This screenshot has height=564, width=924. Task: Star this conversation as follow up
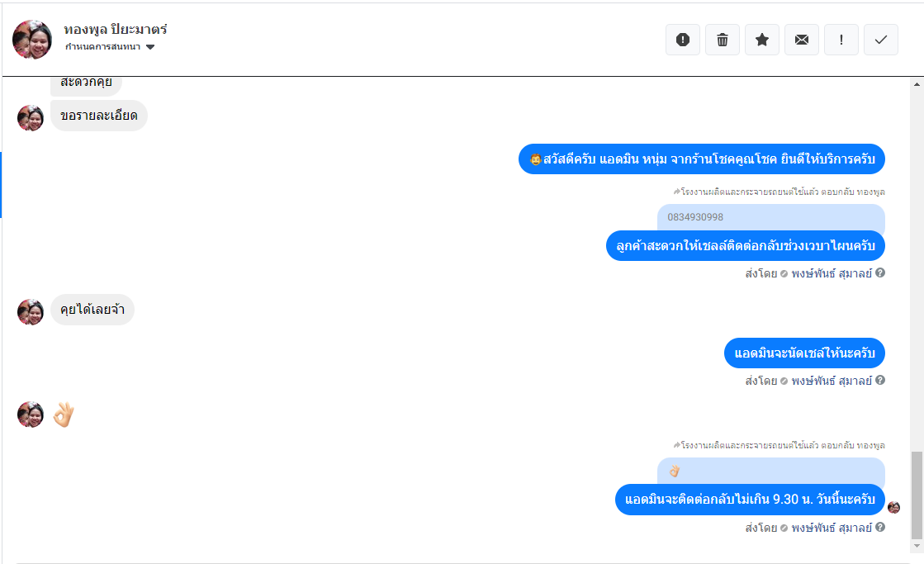[762, 40]
